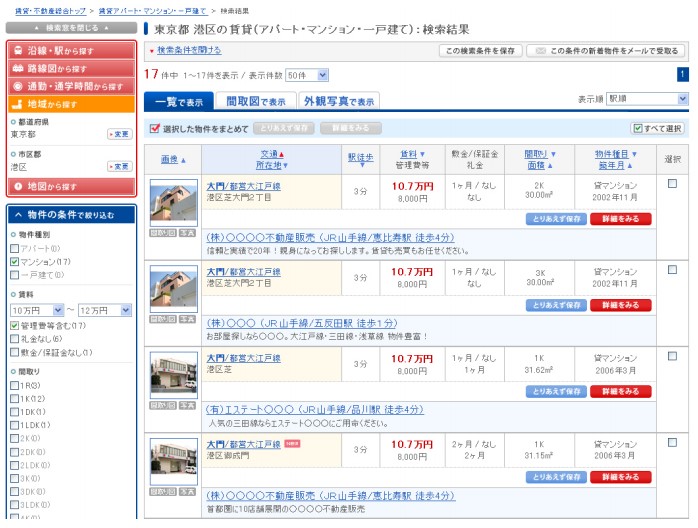Open building thumbnail of 港区芝 1K listing
This screenshot has height=528, width=698.
(x=174, y=375)
